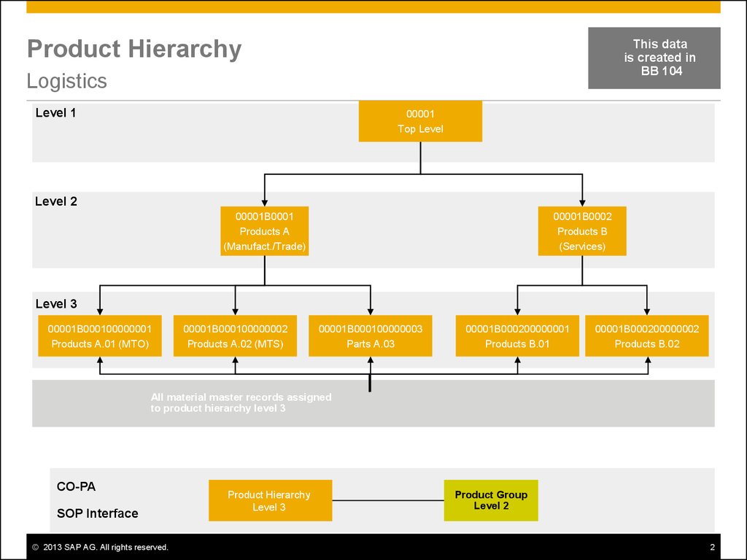Click the 'This data is created in BB 104' note
Screen dimensions: 747x560
tap(654, 58)
